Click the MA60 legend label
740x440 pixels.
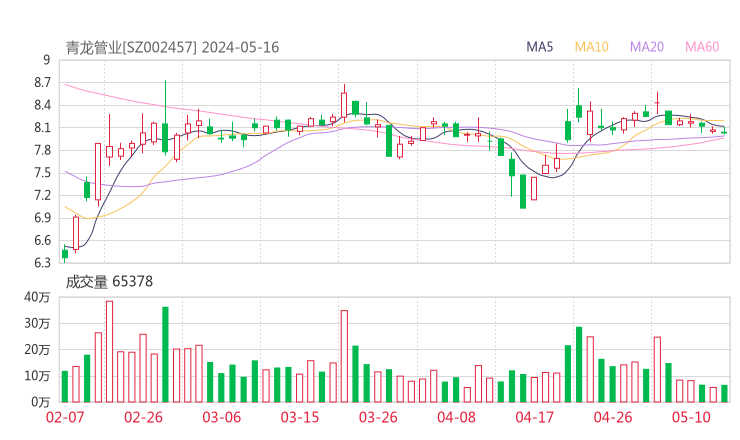[x=702, y=47]
